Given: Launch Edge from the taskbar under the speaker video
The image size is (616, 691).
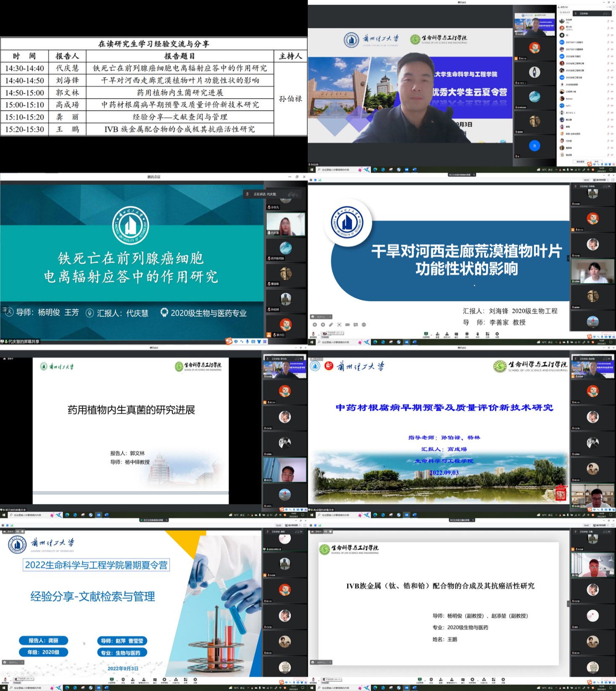Looking at the screenshot, I should [x=375, y=169].
